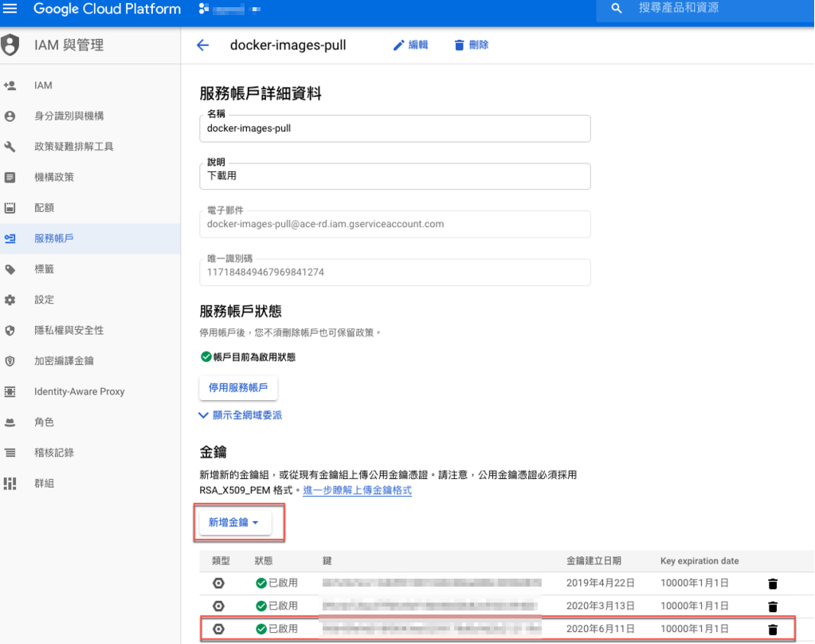
Task: Click the 標籤 tag icon
Action: pos(10,269)
